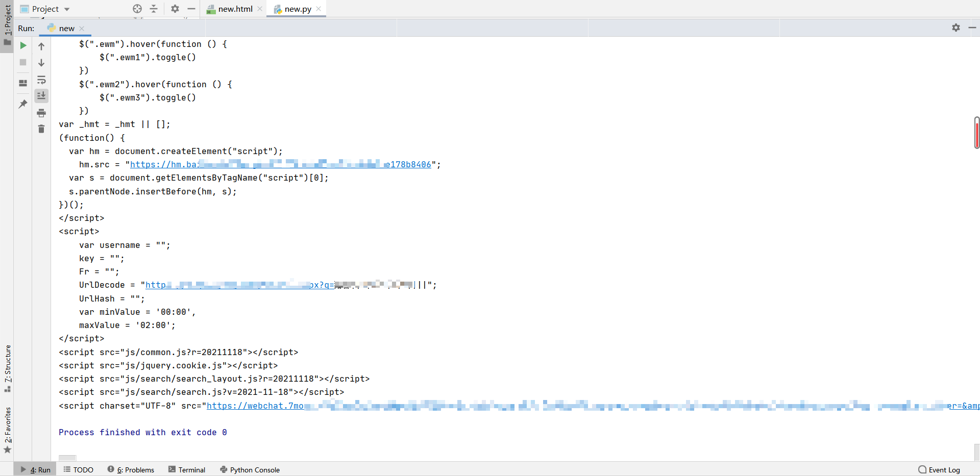Click the 'var username = "";' line

[x=125, y=245]
